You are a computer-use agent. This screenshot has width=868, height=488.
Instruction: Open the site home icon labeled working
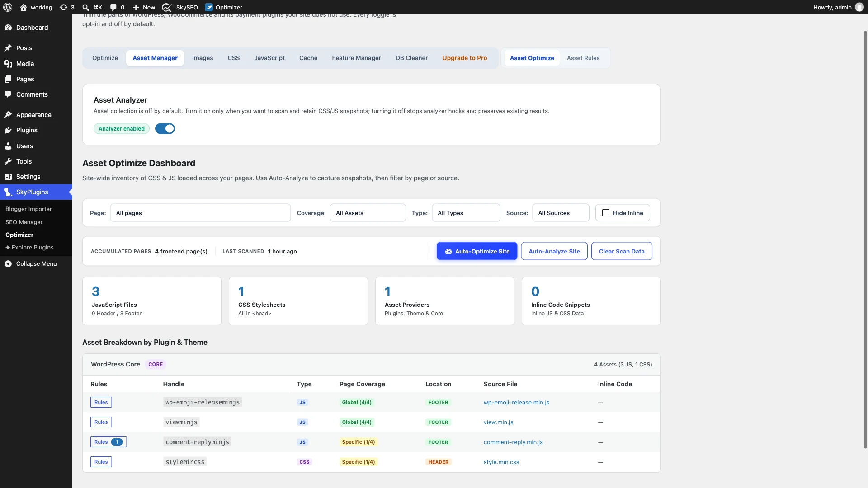[x=24, y=7]
